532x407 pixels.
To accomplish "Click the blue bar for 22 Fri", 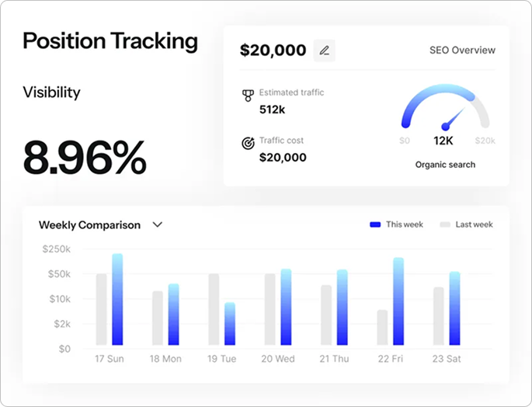I will click(398, 301).
